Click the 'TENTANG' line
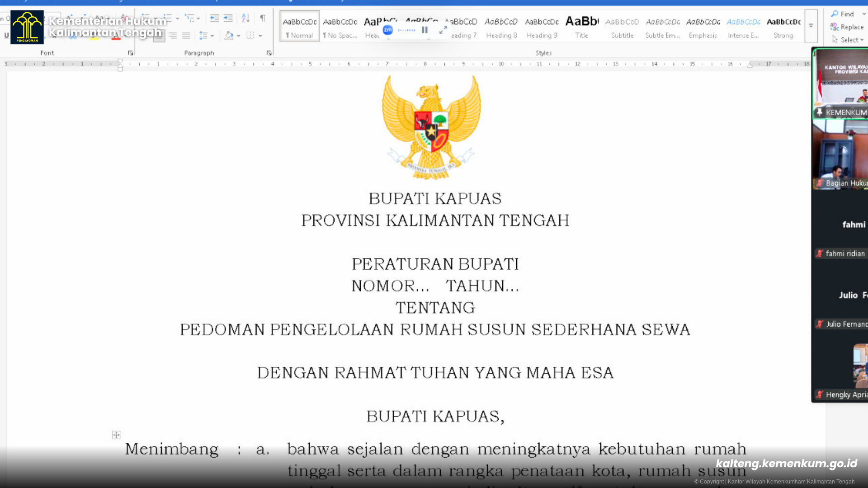Viewport: 868px width, 488px height. [x=435, y=308]
